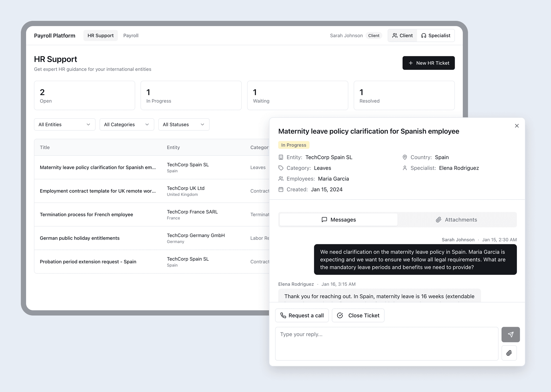The height and width of the screenshot is (392, 551).
Task: Click the send reply paper plane icon
Action: (510, 334)
